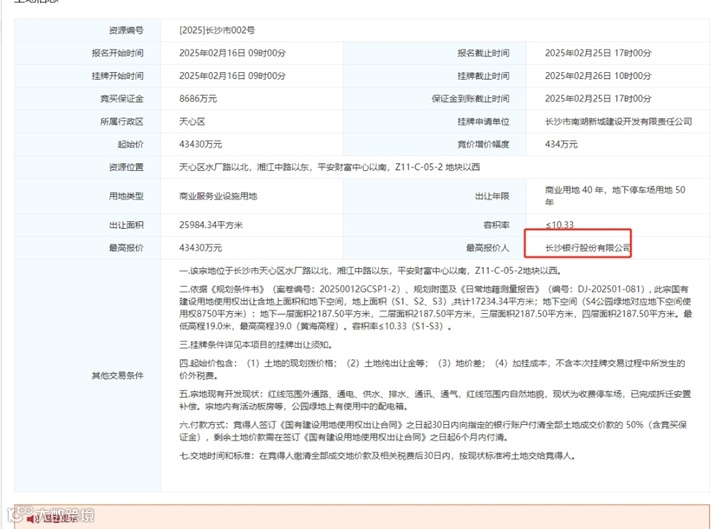Click condition four 四.起始价包含
This screenshot has height=529, width=716.
[x=432, y=369]
